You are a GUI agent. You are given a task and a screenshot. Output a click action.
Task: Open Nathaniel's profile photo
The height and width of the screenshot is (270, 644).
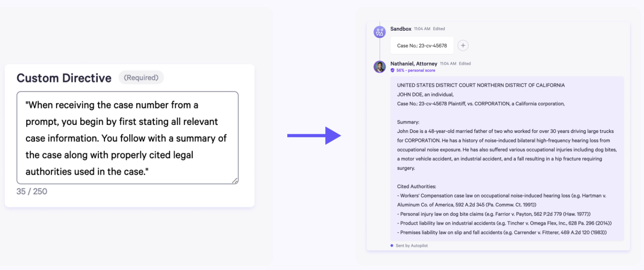tap(380, 67)
